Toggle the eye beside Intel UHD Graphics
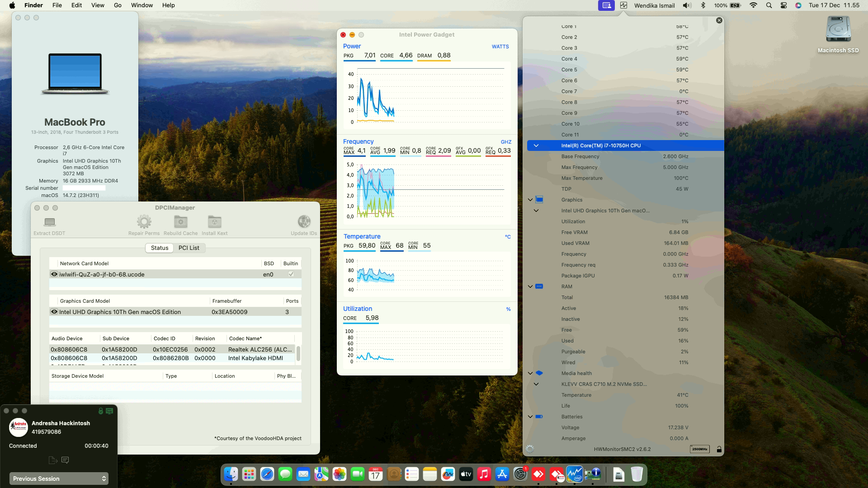868x488 pixels. pos(54,312)
